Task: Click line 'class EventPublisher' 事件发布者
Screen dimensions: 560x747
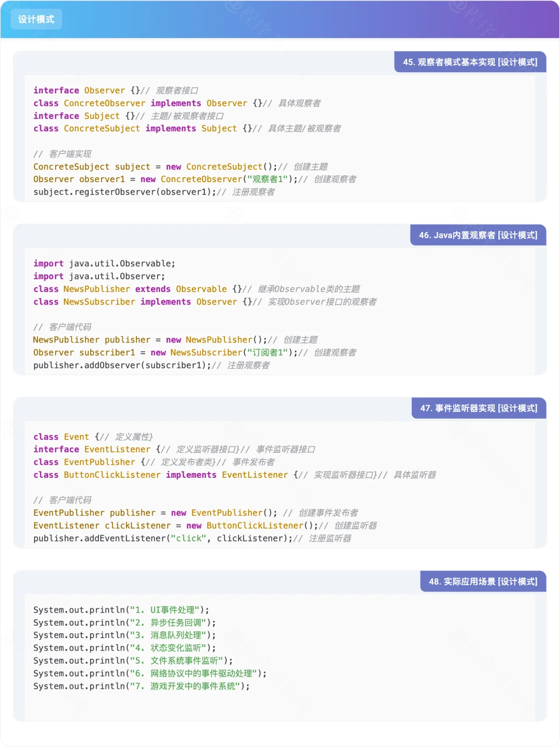Action: click(x=154, y=462)
